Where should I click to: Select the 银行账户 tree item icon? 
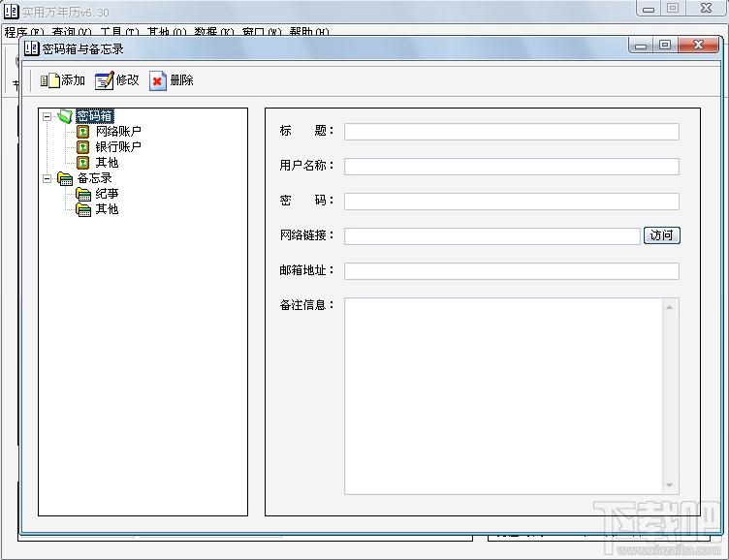[x=83, y=147]
